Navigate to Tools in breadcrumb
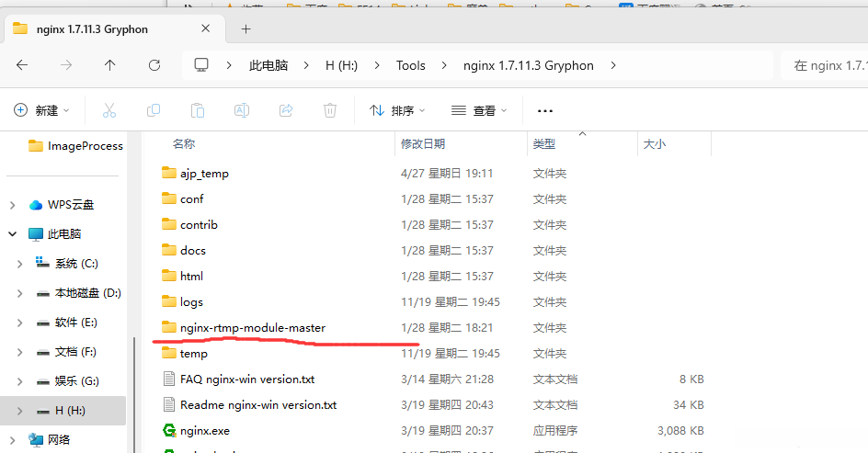The height and width of the screenshot is (453, 868). pos(411,65)
